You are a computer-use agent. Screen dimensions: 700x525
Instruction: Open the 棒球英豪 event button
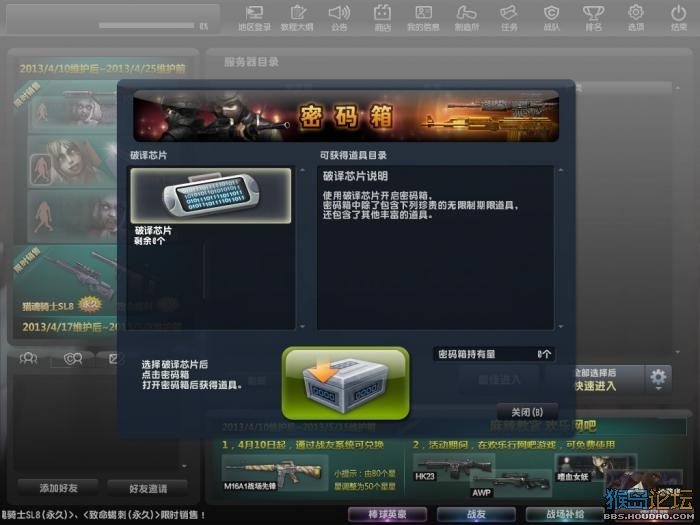pyautogui.click(x=387, y=514)
